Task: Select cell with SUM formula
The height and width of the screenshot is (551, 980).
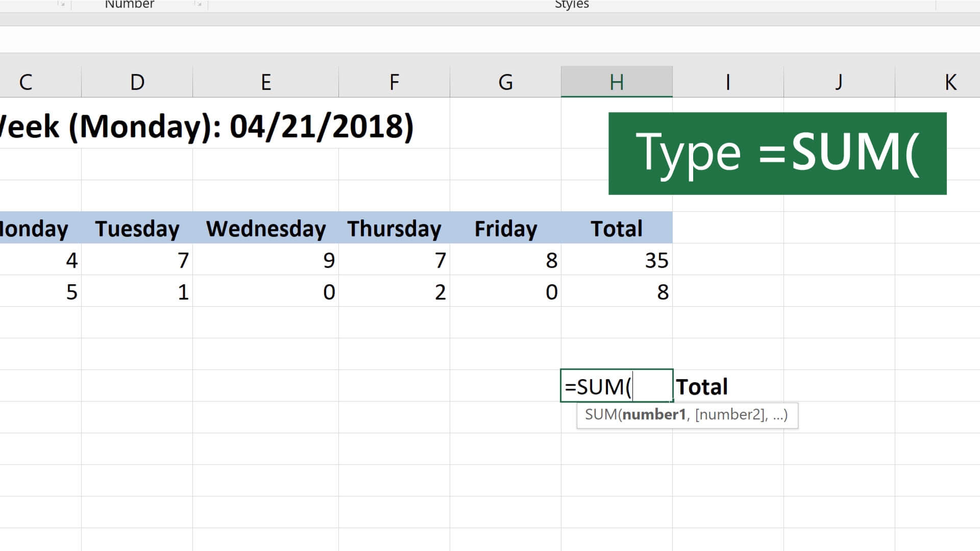Action: pos(616,387)
